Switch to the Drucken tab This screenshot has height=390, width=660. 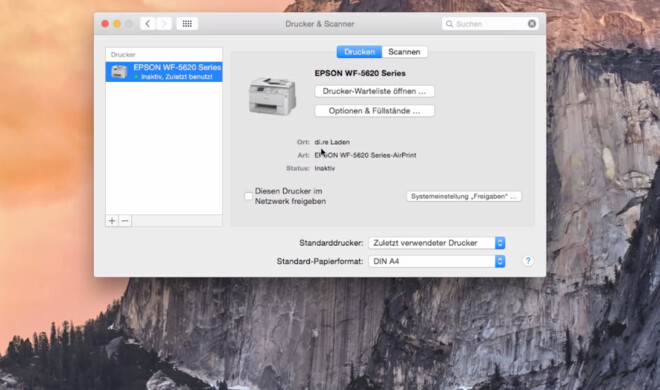[x=359, y=52]
